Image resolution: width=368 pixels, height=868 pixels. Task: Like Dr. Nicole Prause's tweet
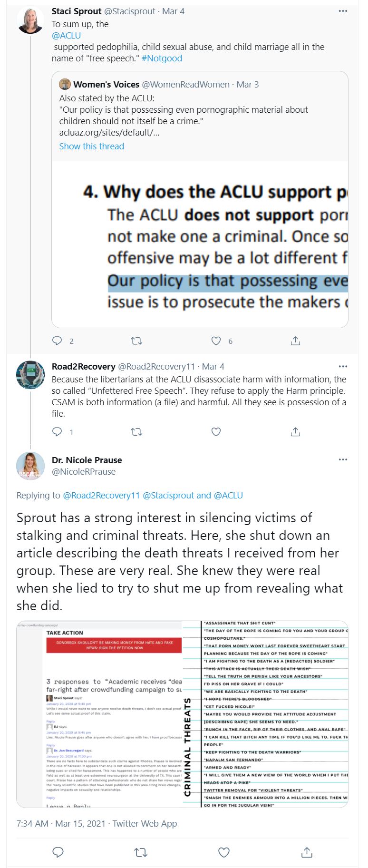point(224,852)
